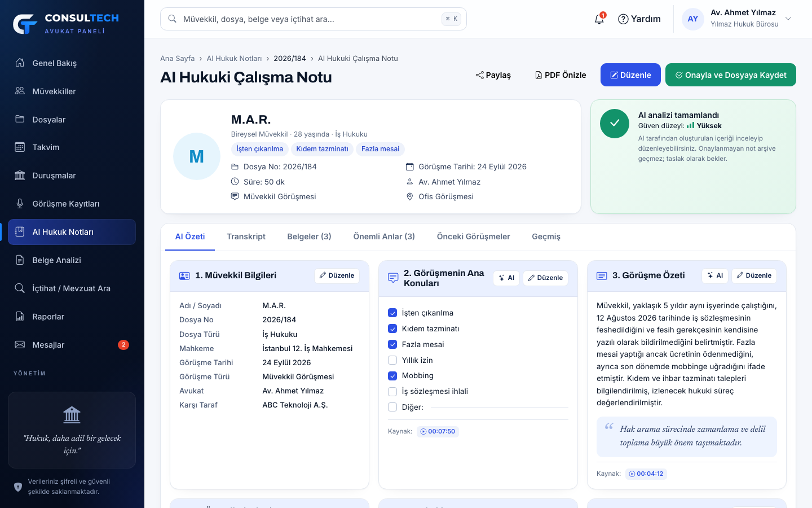Jump to source timestamp 00:04:12
812x508 pixels.
(646, 474)
